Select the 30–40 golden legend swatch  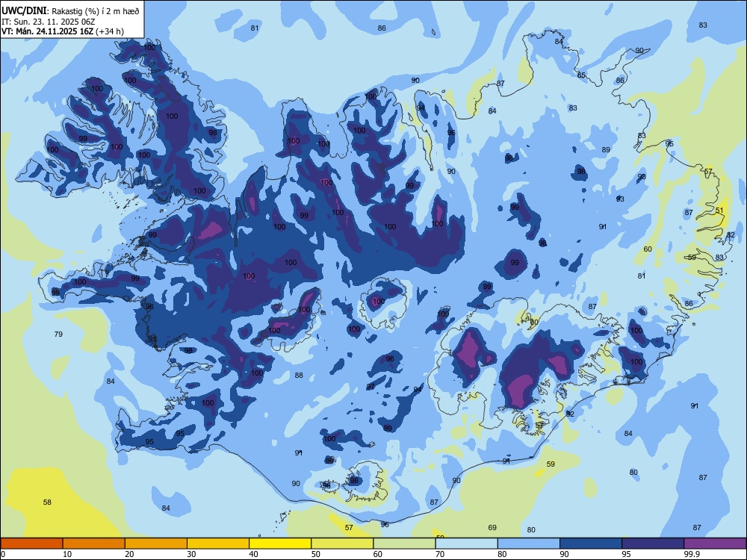(x=218, y=544)
